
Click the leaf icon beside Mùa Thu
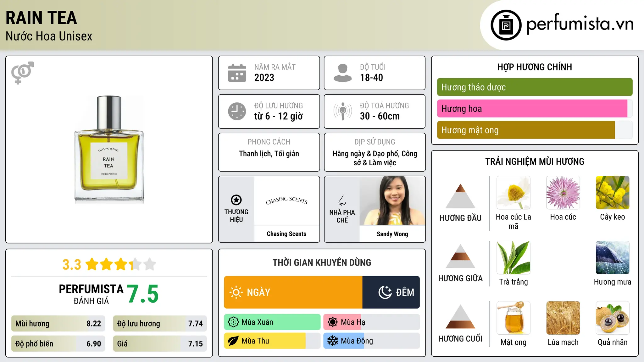[x=233, y=341]
